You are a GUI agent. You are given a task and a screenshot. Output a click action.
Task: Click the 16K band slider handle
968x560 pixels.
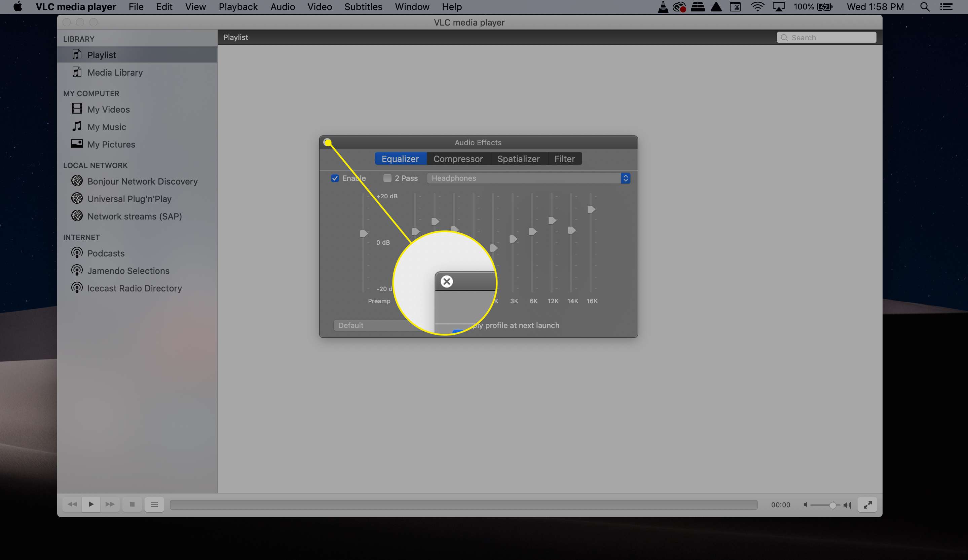click(x=591, y=209)
